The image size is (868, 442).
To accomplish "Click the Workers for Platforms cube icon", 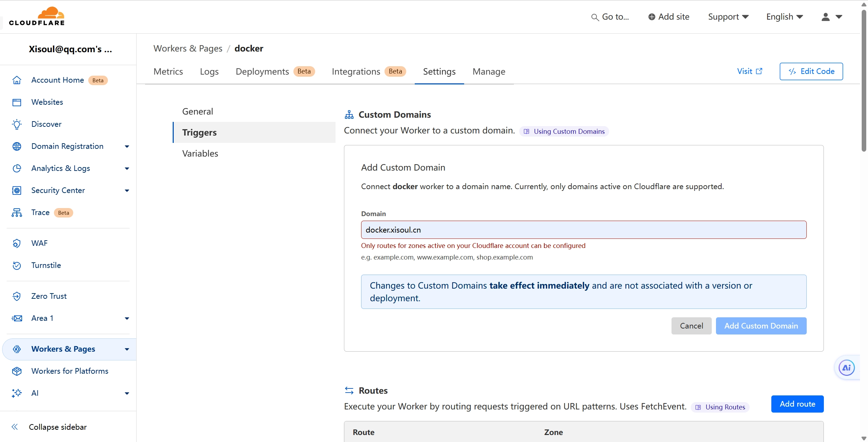I will [x=17, y=371].
